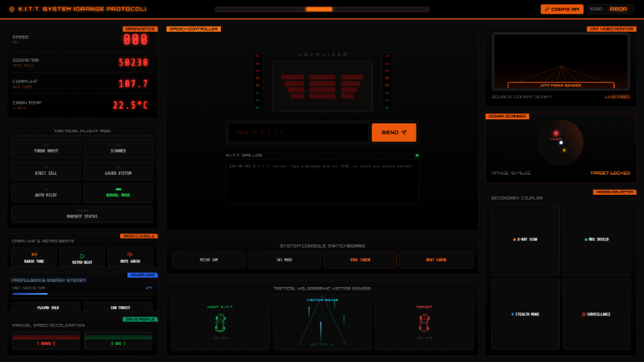Viewport: 644px width, 362px height.
Task: Open the Diagnostics tab label
Action: pos(140,29)
